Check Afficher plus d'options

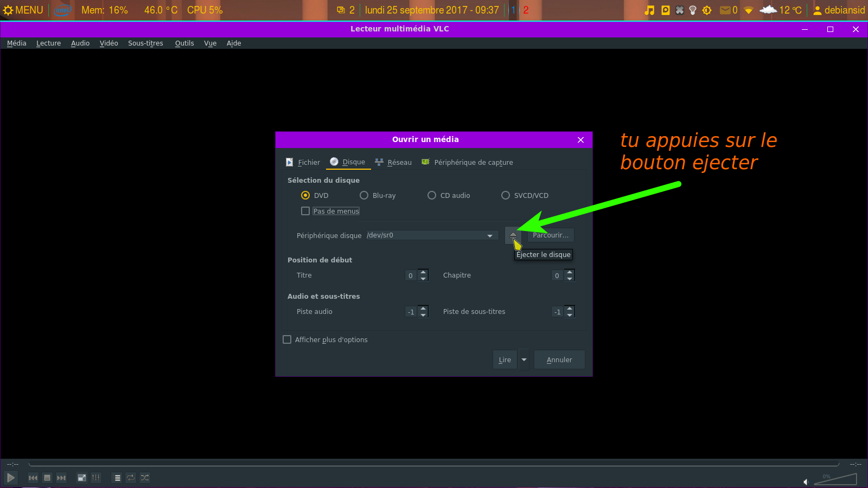click(287, 339)
